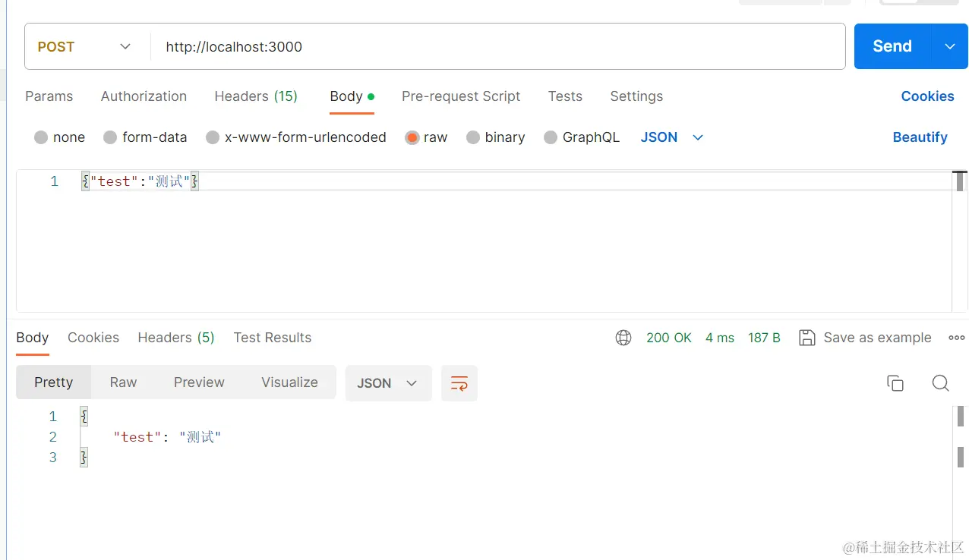The width and height of the screenshot is (969, 560).
Task: Toggle line wrap icon in response toolbar
Action: tap(459, 383)
